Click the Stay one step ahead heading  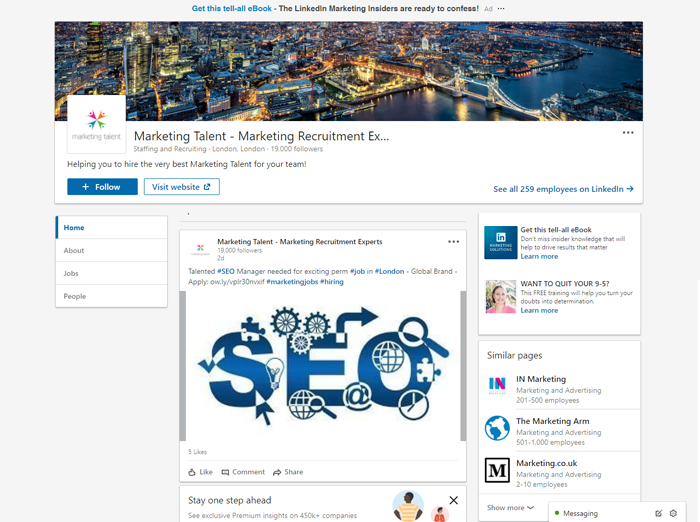pos(229,500)
